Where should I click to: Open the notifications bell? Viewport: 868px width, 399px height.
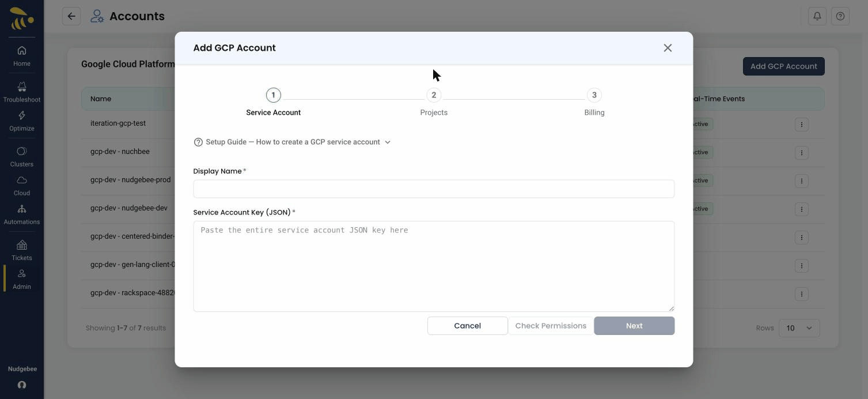pyautogui.click(x=817, y=16)
